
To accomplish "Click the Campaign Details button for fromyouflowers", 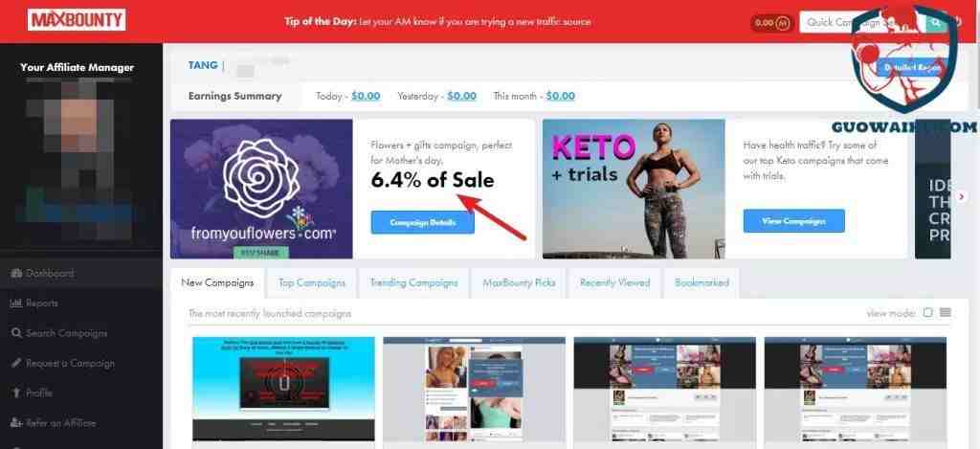I will [x=422, y=222].
